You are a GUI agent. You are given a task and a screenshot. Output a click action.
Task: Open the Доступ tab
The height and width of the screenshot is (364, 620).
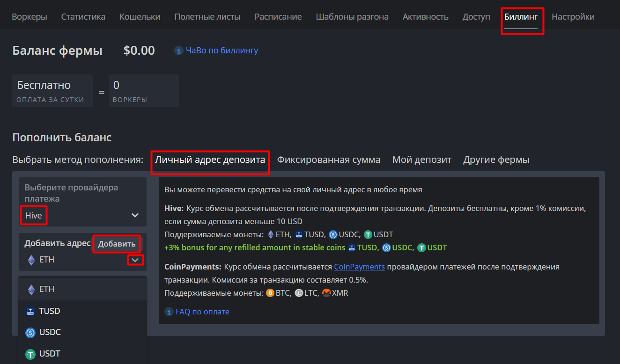click(x=476, y=17)
